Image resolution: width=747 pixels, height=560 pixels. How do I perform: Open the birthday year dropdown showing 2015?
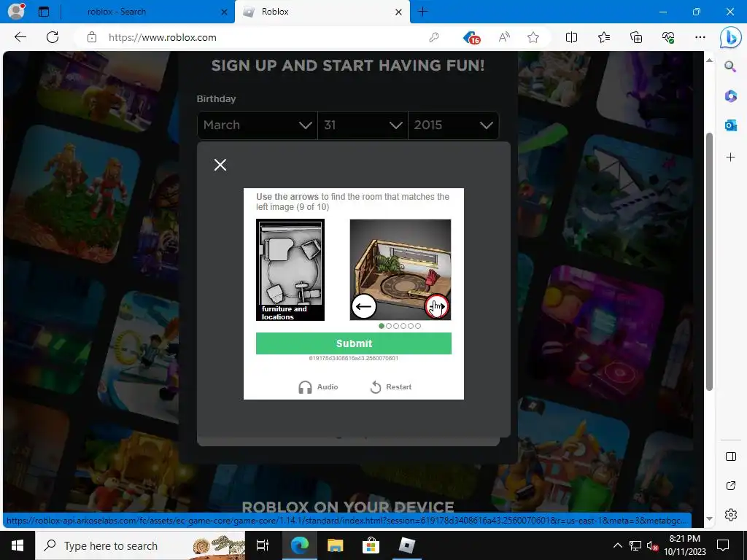(x=453, y=125)
